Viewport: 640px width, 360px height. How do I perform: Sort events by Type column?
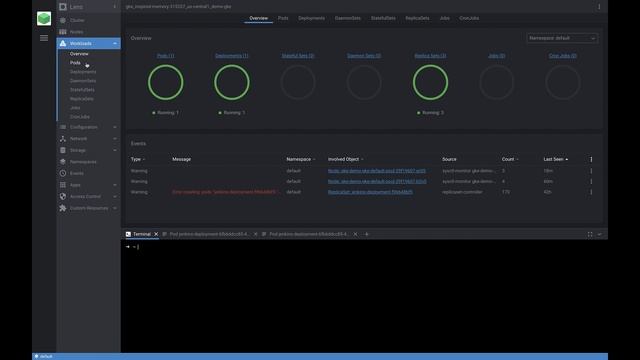pos(138,159)
